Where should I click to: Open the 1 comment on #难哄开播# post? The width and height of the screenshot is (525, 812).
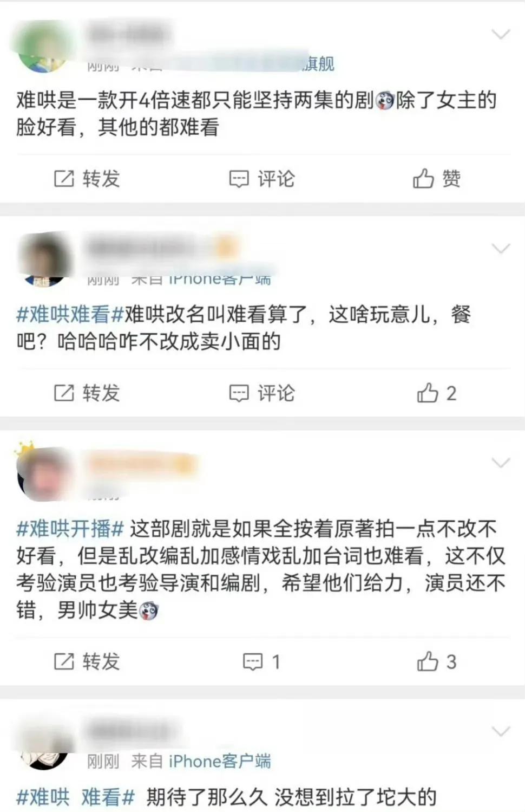click(261, 661)
